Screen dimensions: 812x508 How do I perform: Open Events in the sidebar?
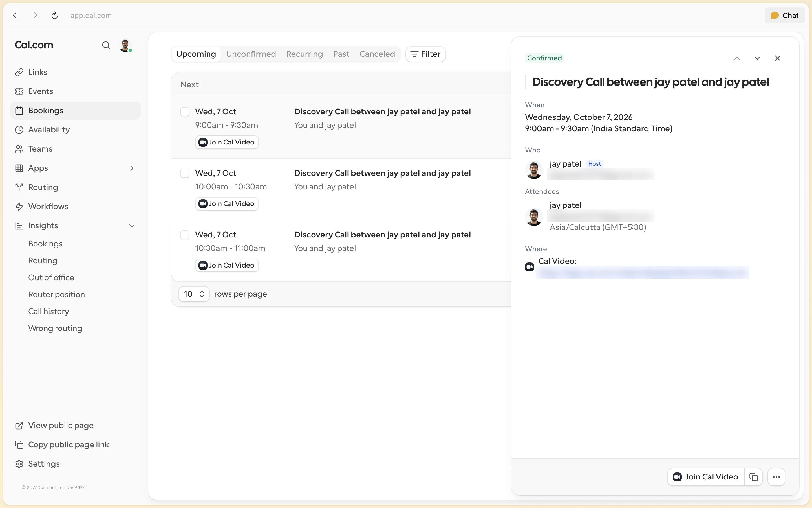coord(76,91)
